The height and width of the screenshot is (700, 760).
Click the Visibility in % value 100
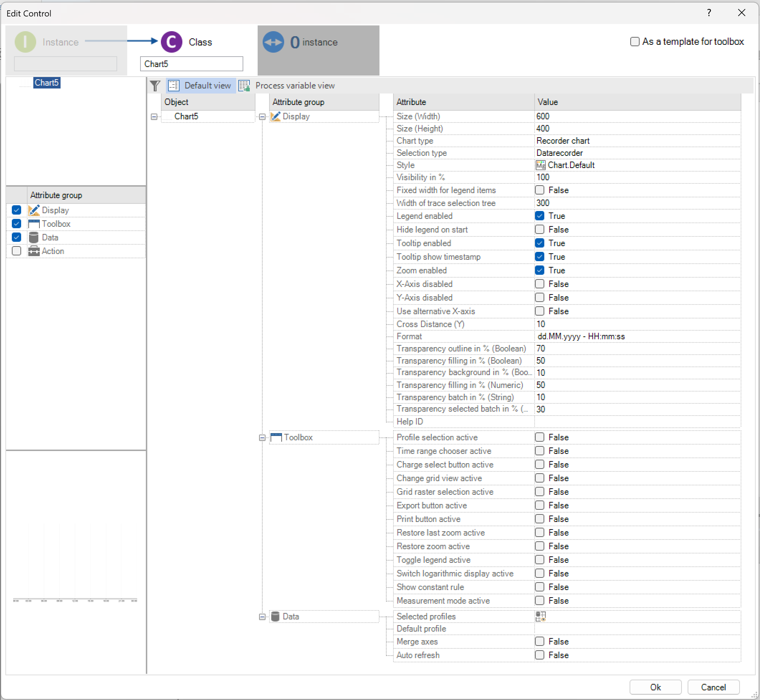coord(637,177)
